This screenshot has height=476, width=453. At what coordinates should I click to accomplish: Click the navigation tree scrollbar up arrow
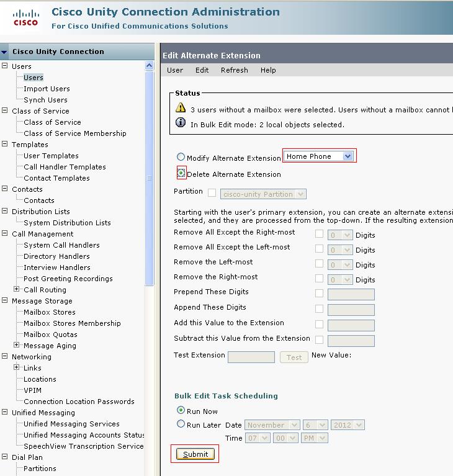150,66
